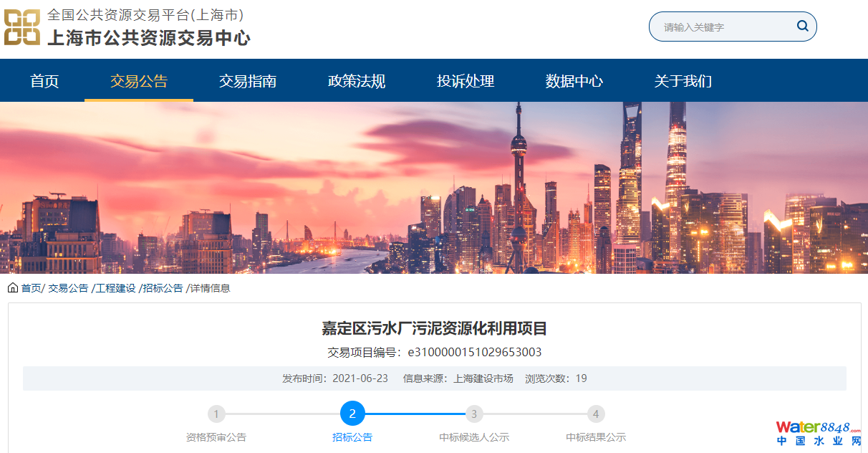Open 关于我们 in the navigation bar
This screenshot has width=868, height=453.
point(683,81)
